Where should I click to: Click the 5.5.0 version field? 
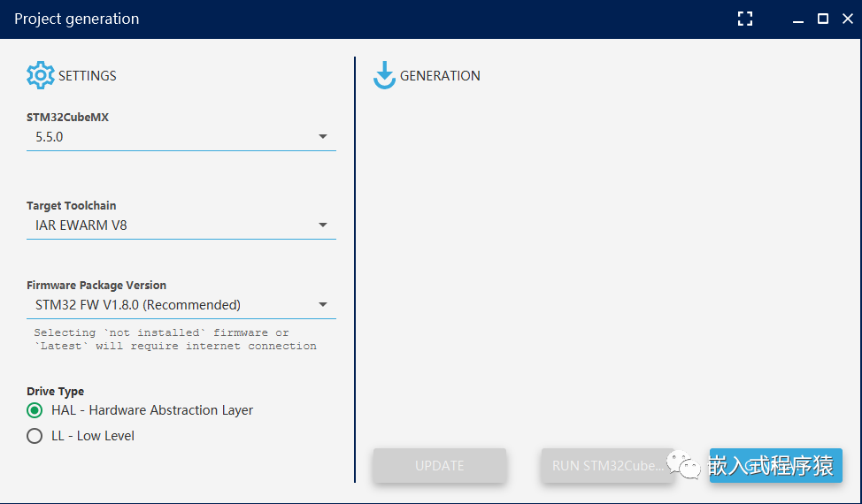[181, 137]
